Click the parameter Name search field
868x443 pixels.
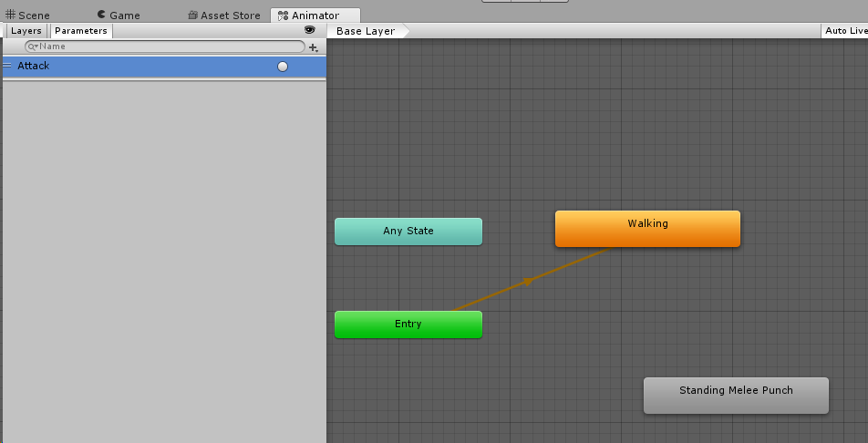(x=165, y=46)
